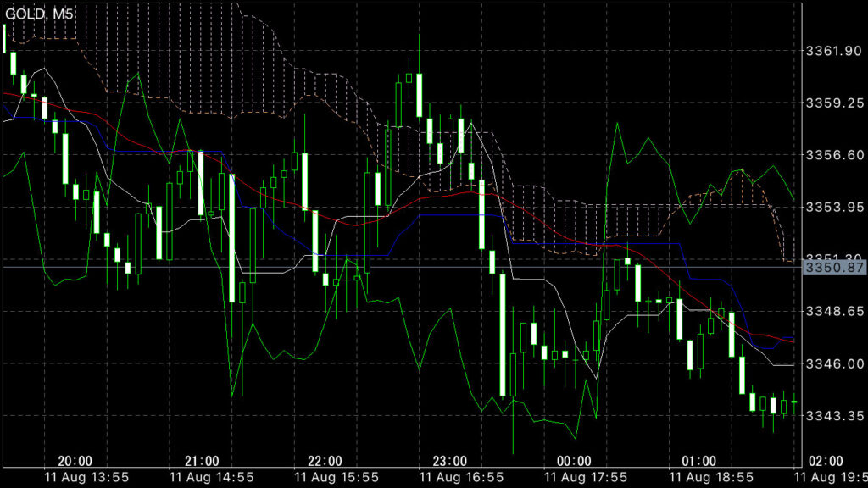
Task: Select price axis value 3348.65
Action: (x=834, y=311)
